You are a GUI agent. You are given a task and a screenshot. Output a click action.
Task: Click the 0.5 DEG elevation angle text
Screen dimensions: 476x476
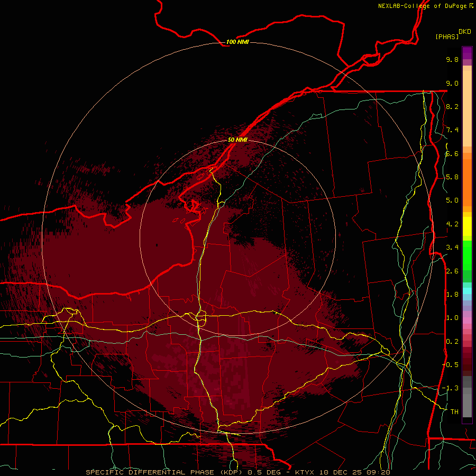(x=264, y=472)
